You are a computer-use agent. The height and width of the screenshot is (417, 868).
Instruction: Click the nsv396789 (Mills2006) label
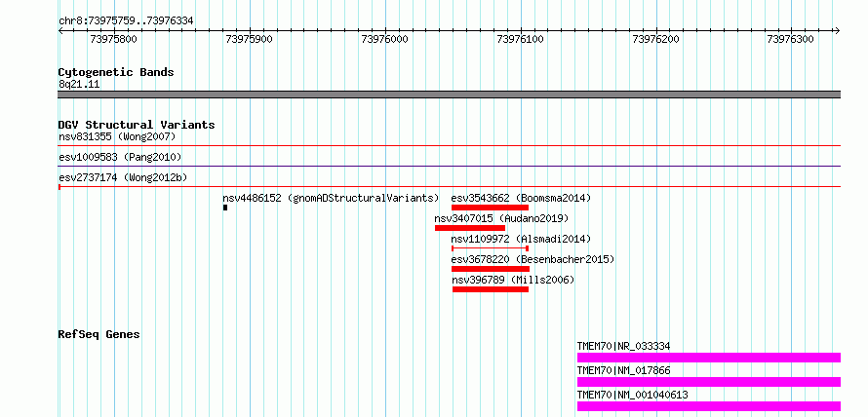513,280
